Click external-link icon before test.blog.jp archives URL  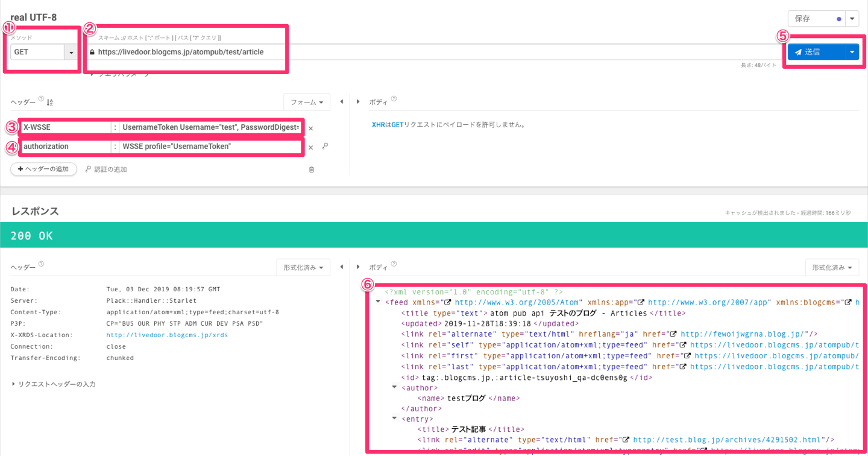click(x=626, y=440)
